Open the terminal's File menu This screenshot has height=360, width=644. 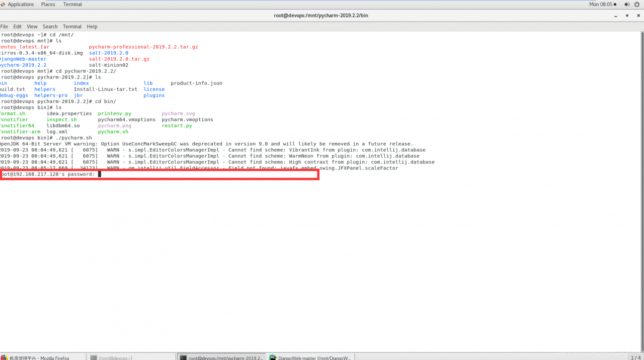pos(4,27)
